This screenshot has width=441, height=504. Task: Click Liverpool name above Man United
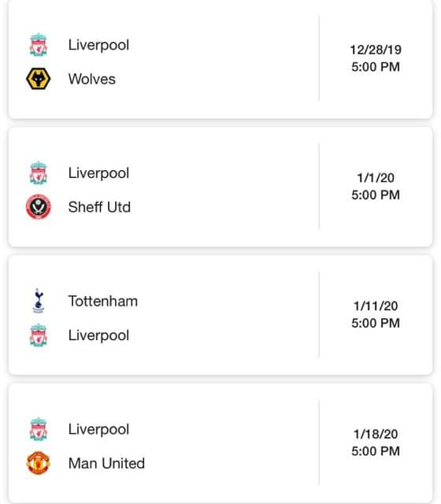point(98,429)
